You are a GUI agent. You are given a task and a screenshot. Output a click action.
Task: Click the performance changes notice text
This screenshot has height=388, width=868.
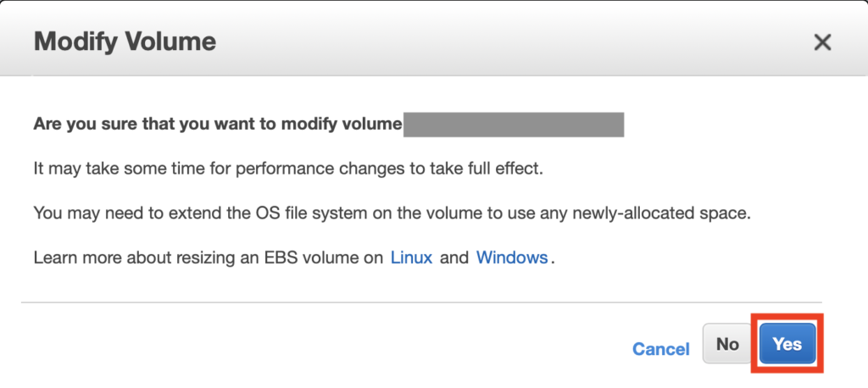coord(288,169)
